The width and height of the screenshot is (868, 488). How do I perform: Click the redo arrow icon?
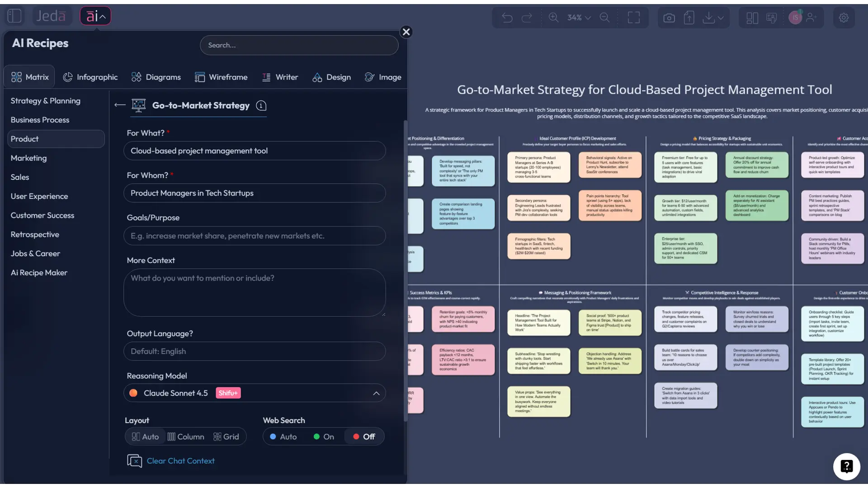tap(528, 18)
